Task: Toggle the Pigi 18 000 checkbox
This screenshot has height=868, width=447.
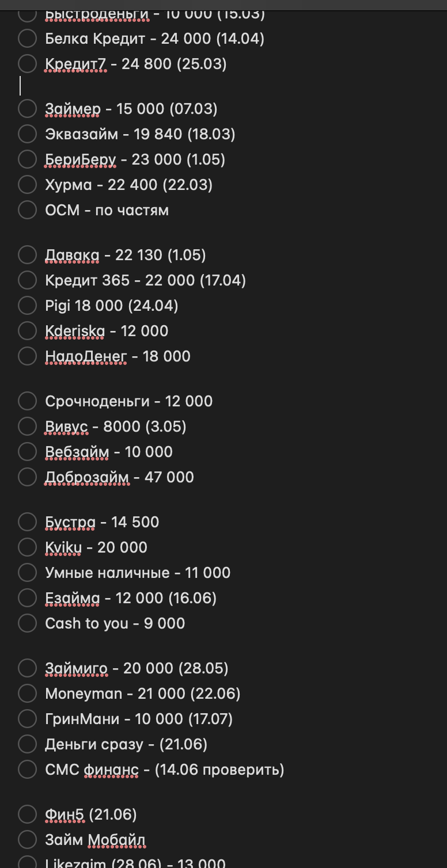Action: (x=27, y=306)
